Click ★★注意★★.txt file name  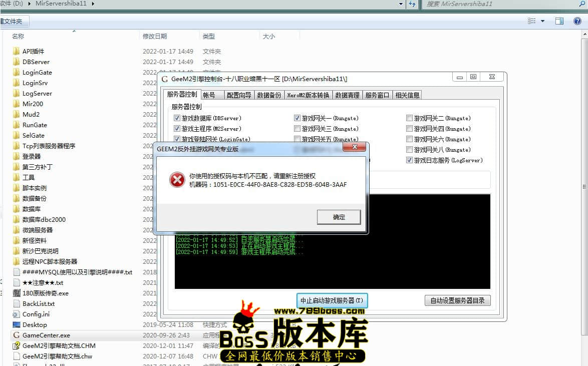pos(43,282)
